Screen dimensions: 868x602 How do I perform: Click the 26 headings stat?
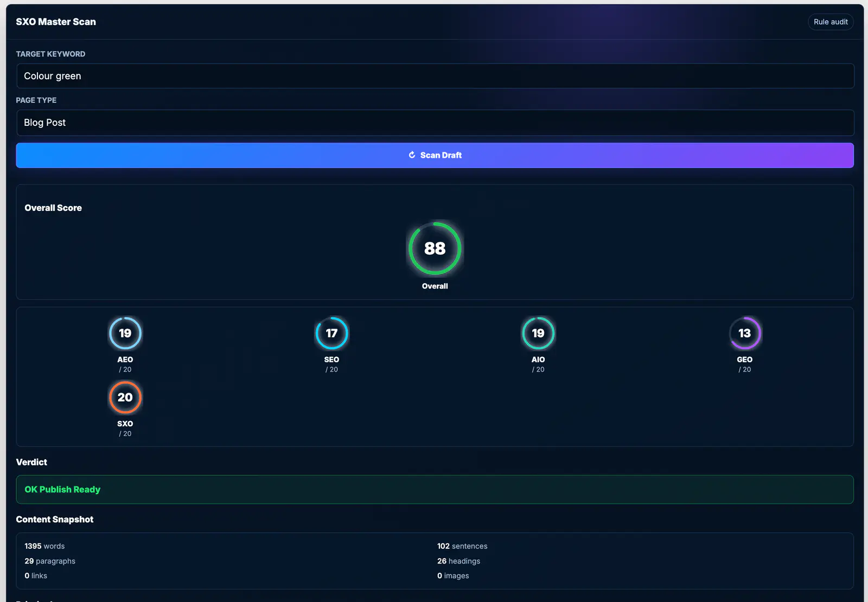(x=458, y=561)
